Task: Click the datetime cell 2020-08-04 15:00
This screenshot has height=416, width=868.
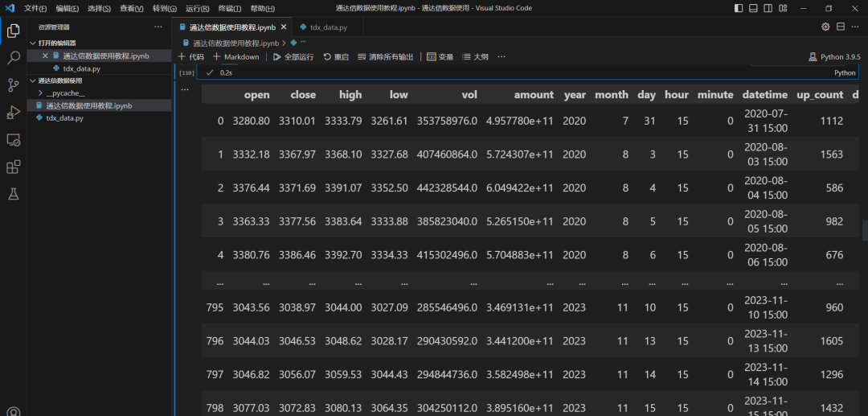Action: (767, 187)
